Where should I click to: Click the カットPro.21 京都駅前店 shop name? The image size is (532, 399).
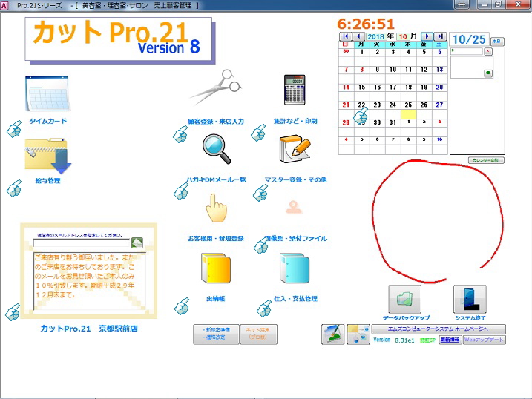89,329
